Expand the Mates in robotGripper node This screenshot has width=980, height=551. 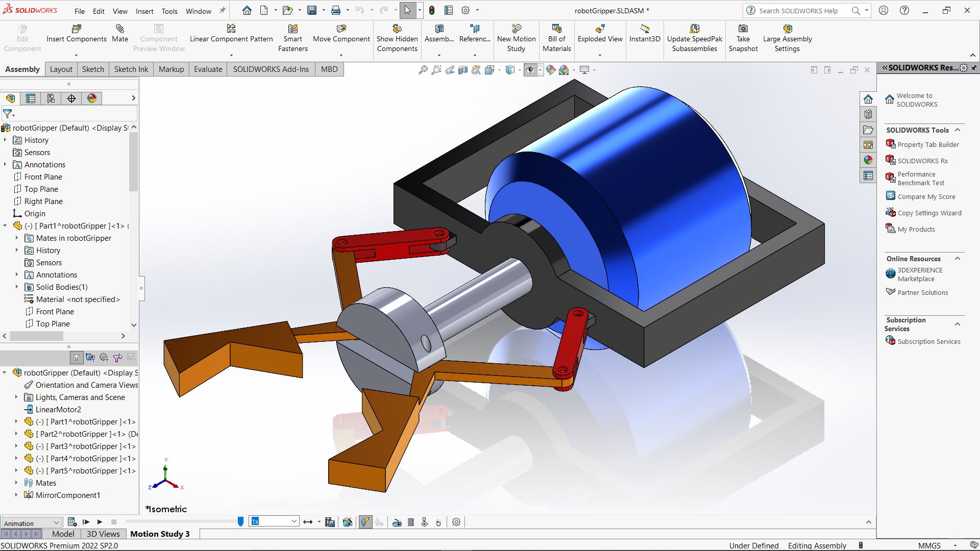(x=17, y=238)
